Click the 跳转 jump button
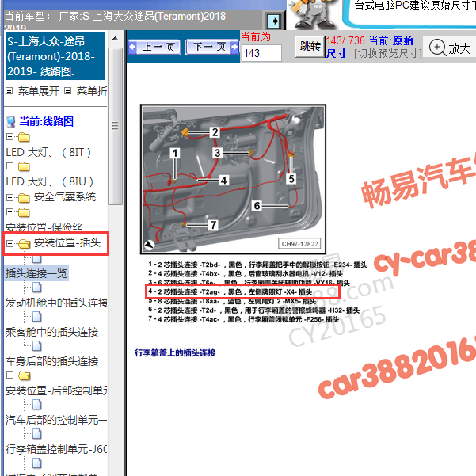This screenshot has height=476, width=476. point(310,47)
